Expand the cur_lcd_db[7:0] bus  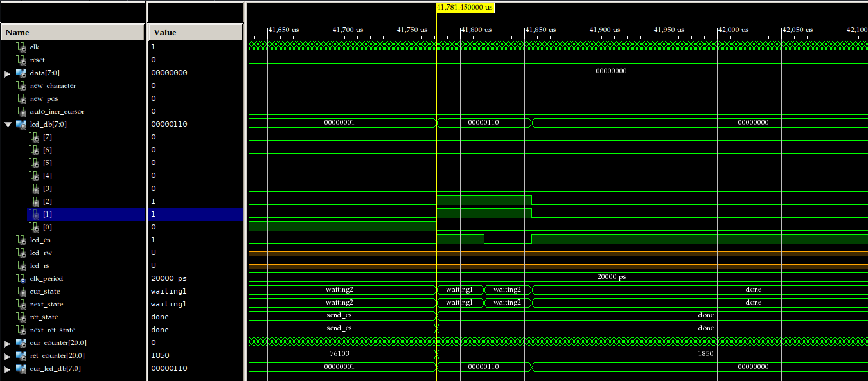click(x=8, y=369)
